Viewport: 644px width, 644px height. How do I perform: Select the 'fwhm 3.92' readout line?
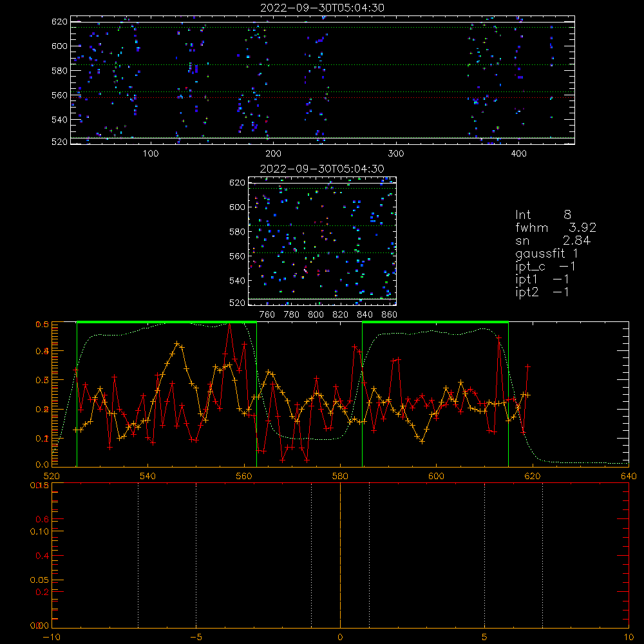(x=556, y=227)
